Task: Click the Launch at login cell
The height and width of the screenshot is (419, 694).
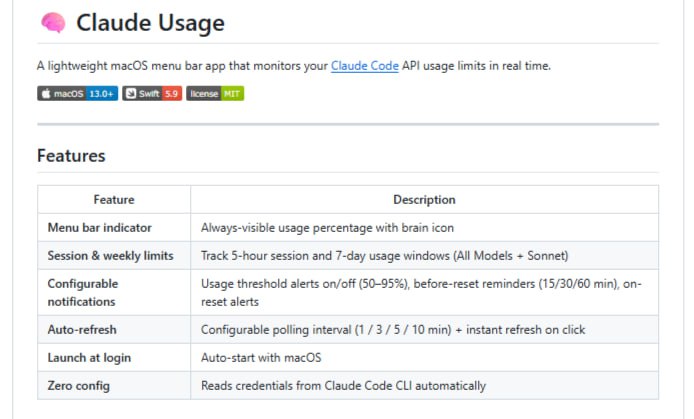Action: click(x=89, y=357)
